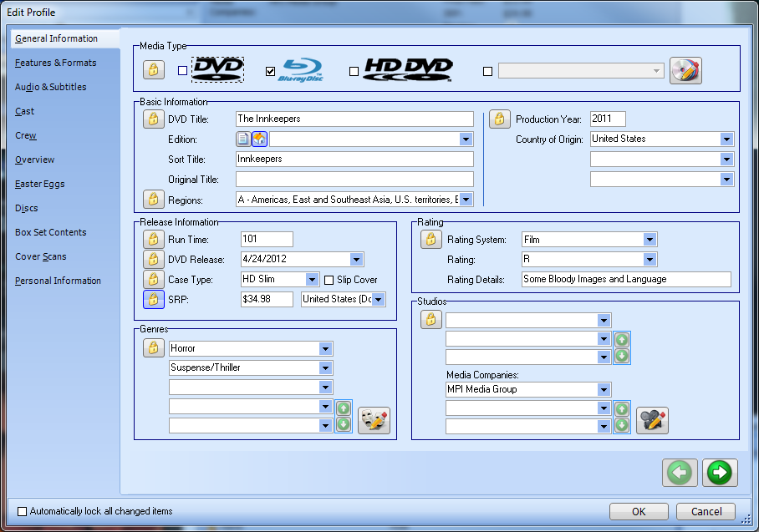The image size is (759, 532).
Task: Click the studios editor camera icon
Action: 652,420
